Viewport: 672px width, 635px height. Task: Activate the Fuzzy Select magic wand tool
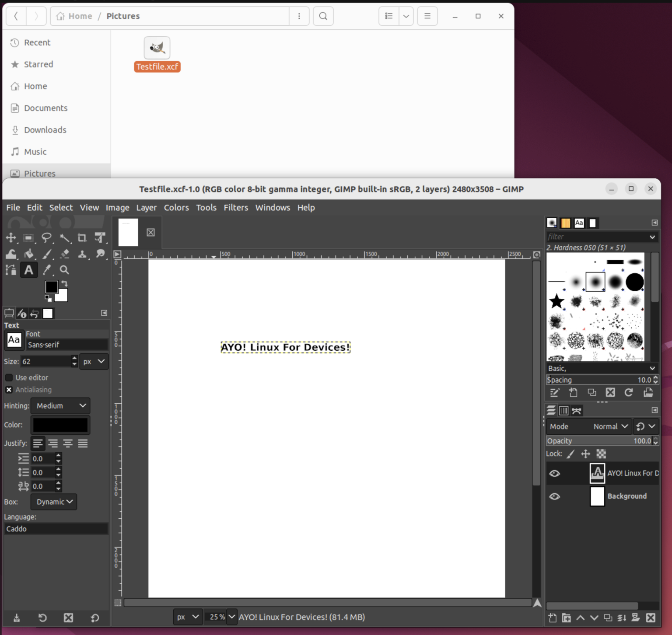pos(65,238)
